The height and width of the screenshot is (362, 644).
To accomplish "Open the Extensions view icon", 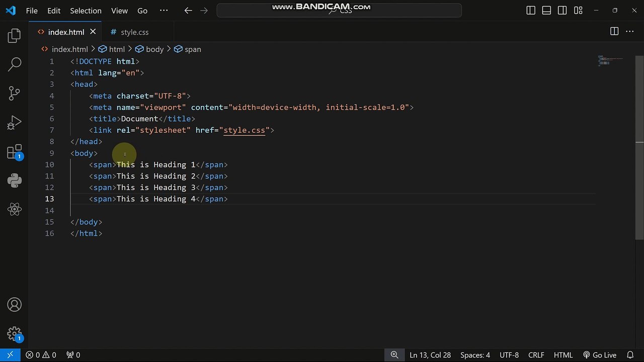I will [x=14, y=151].
